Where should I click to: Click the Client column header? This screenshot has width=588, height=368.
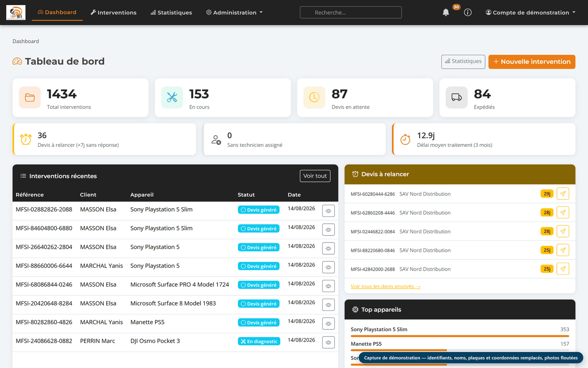pos(88,195)
